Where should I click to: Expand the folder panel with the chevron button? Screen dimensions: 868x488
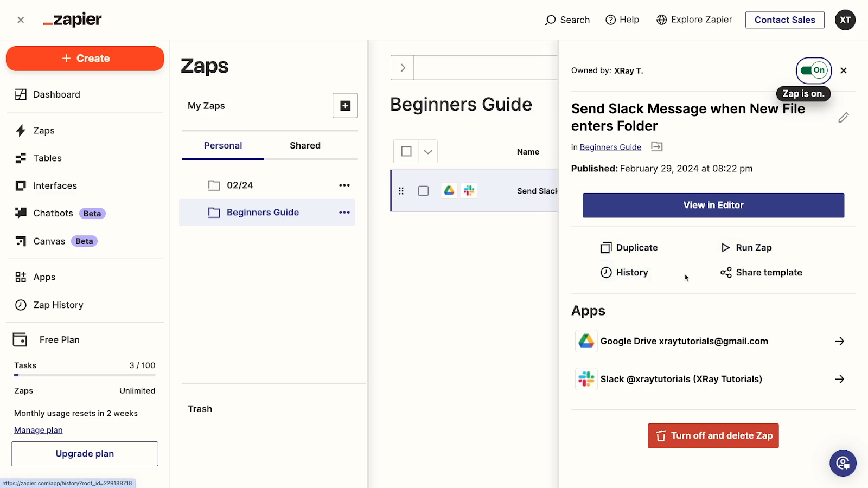(403, 68)
